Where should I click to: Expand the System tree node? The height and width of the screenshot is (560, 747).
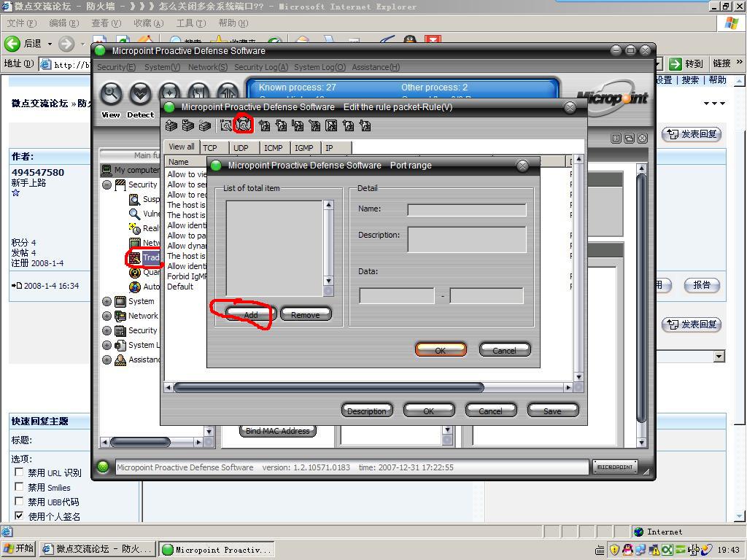107,301
